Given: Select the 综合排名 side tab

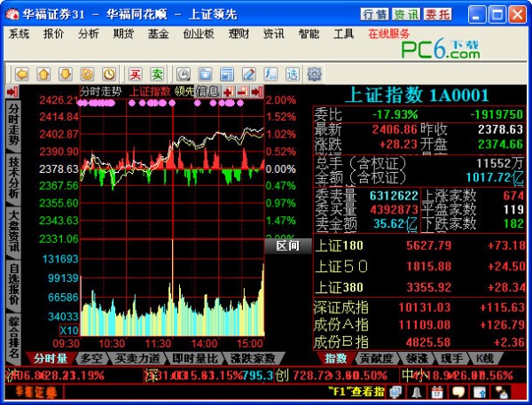Looking at the screenshot, I should (x=13, y=338).
